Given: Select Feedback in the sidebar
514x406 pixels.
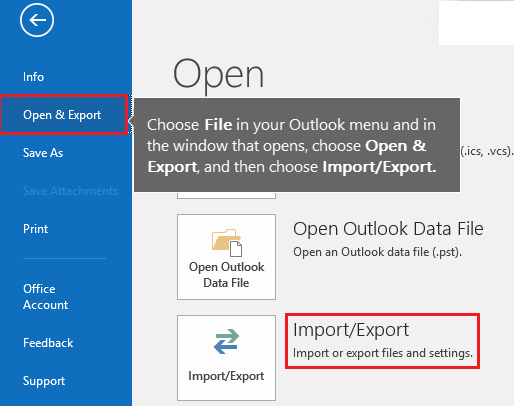Looking at the screenshot, I should 48,343.
